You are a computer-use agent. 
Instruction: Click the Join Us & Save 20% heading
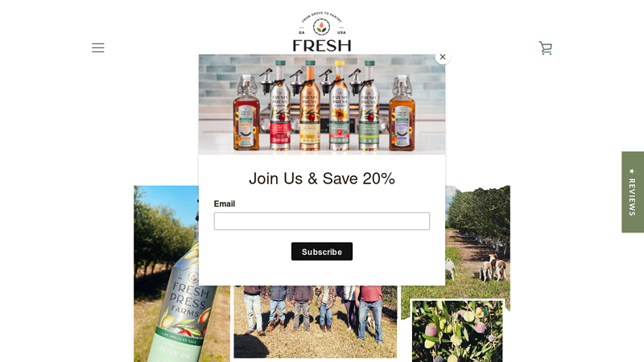321,179
